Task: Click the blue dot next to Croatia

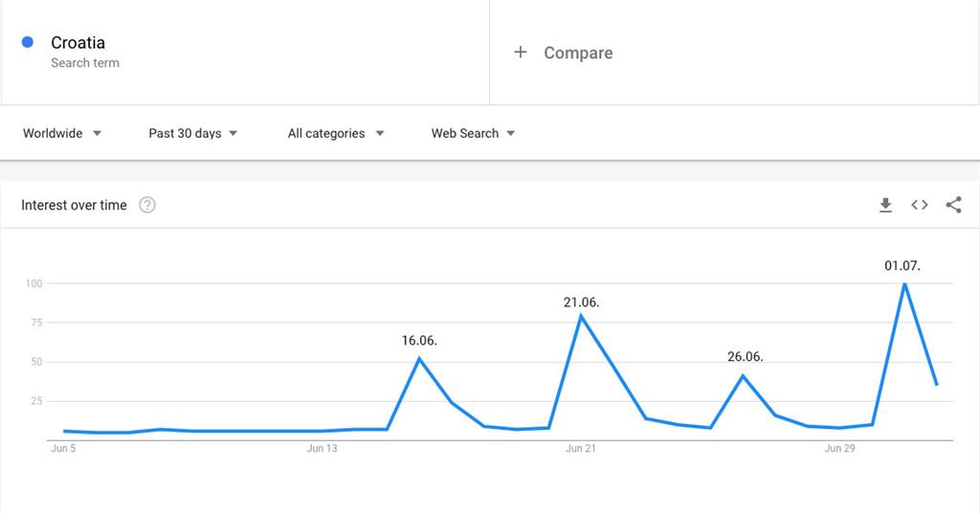Action: click(28, 42)
